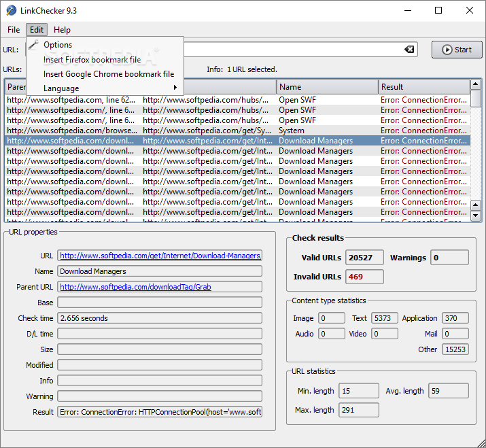The height and width of the screenshot is (448, 486).
Task: Click the empty Modified field
Action: click(160, 365)
